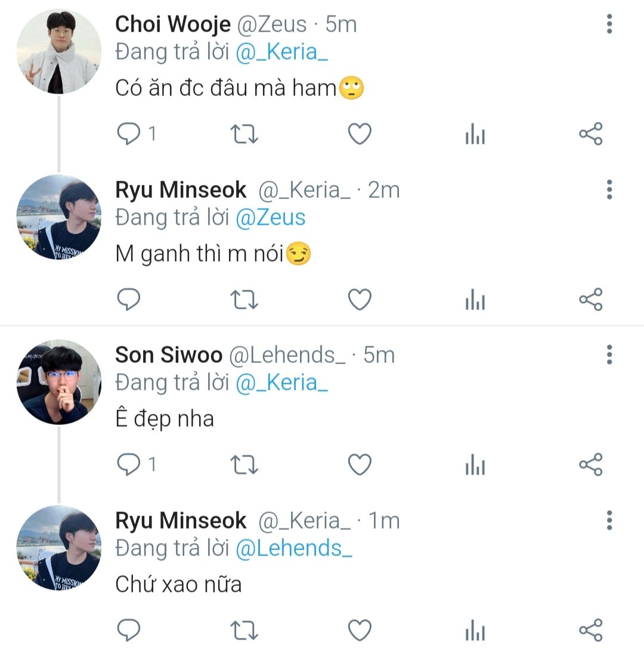644x649 pixels.
Task: Retweet Choi Wooje's reply
Action: point(244,134)
